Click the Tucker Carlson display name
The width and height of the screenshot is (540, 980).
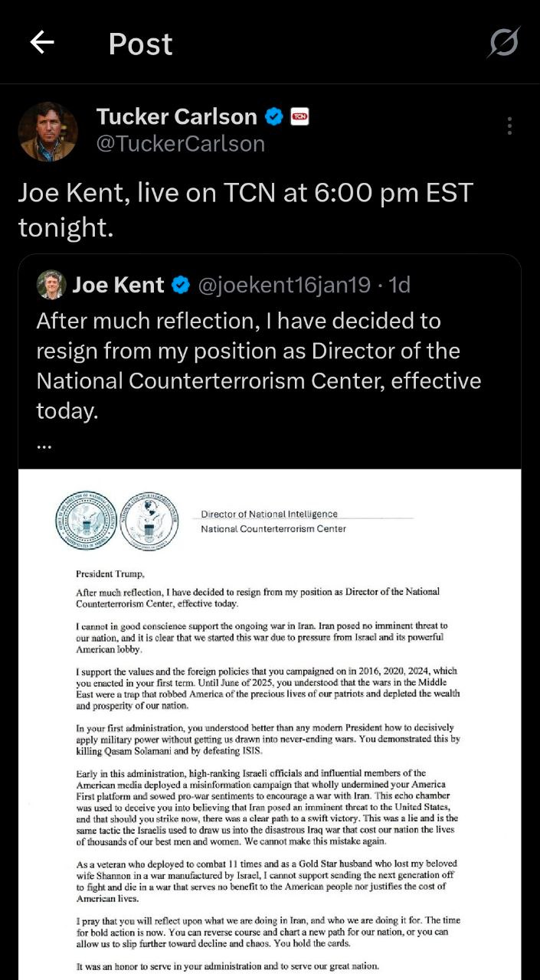click(x=176, y=116)
